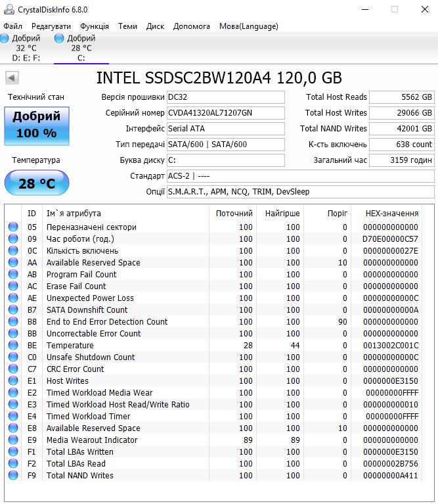Click the transfer mode field SATA/600
This screenshot has width=438, height=504.
225,145
